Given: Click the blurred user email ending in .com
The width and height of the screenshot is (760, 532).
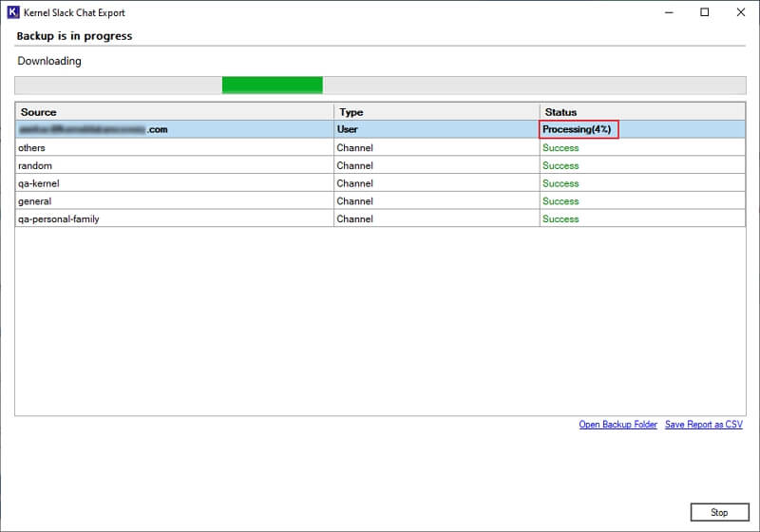Looking at the screenshot, I should click(93, 129).
